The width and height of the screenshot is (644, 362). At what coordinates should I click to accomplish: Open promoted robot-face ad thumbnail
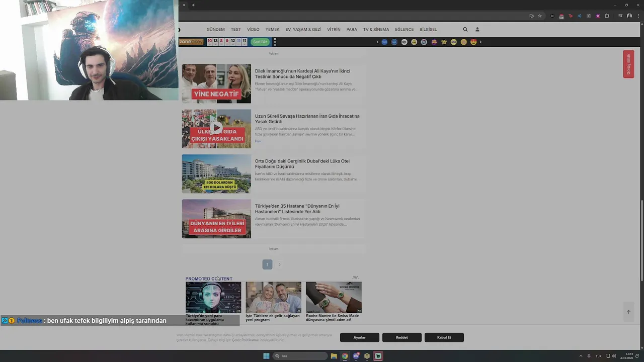tap(213, 297)
